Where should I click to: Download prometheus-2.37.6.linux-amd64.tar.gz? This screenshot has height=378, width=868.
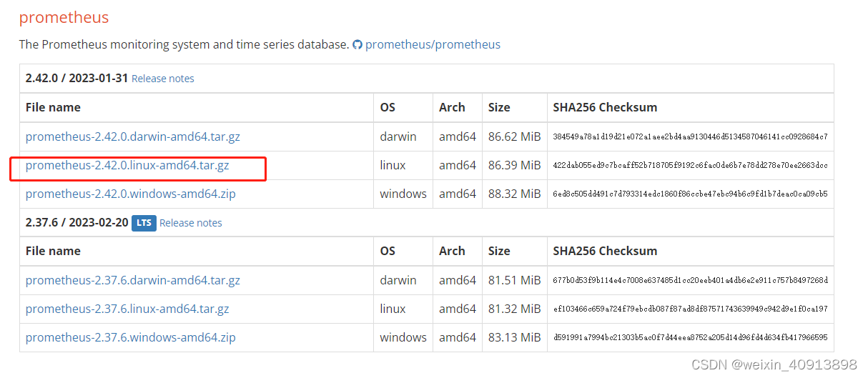[x=127, y=309]
